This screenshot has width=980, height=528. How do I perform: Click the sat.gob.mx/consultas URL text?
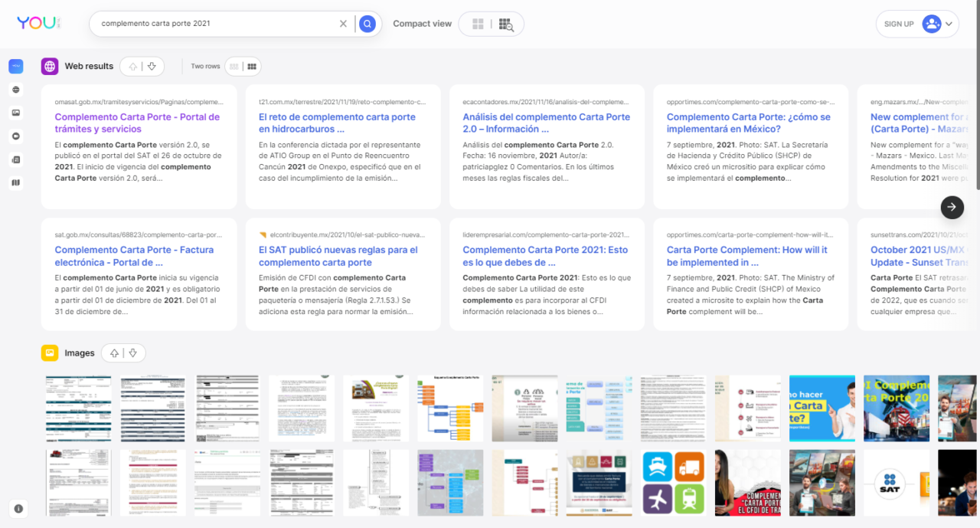click(x=139, y=234)
